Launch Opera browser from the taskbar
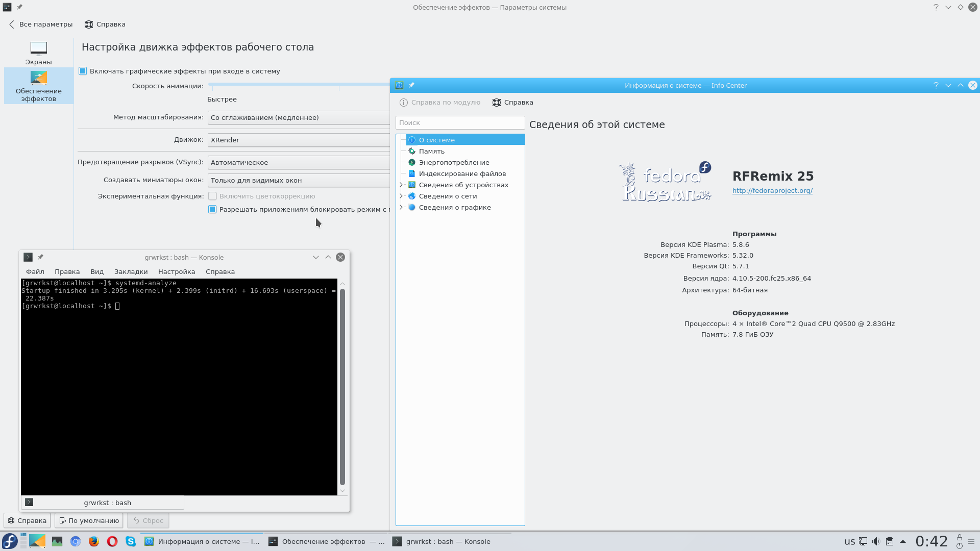This screenshot has width=980, height=551. point(112,541)
